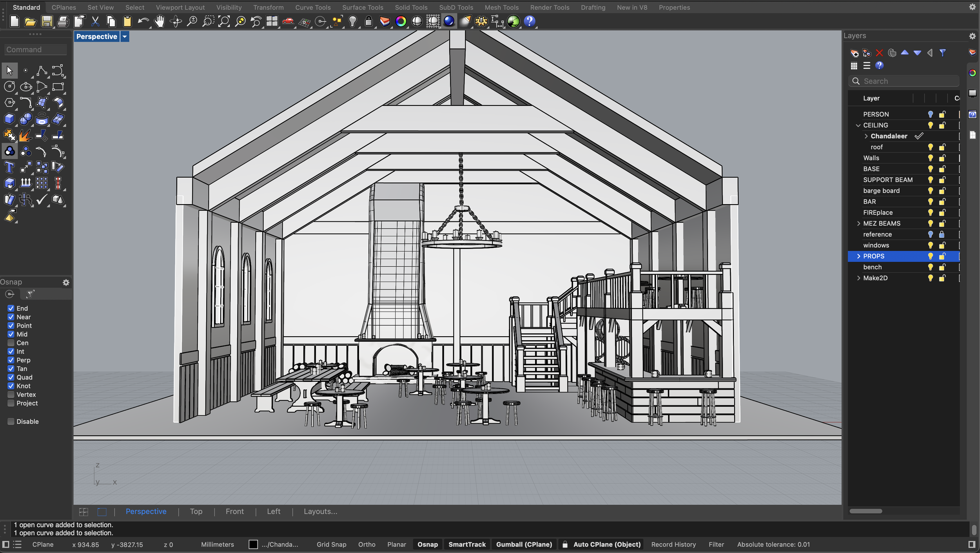Open the color wheel in the right panel

(973, 72)
